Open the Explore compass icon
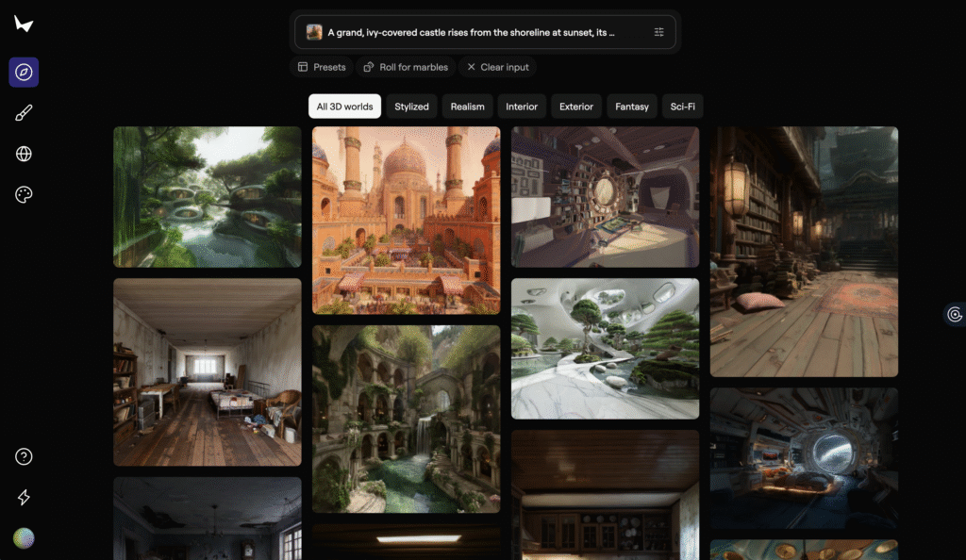 [24, 73]
